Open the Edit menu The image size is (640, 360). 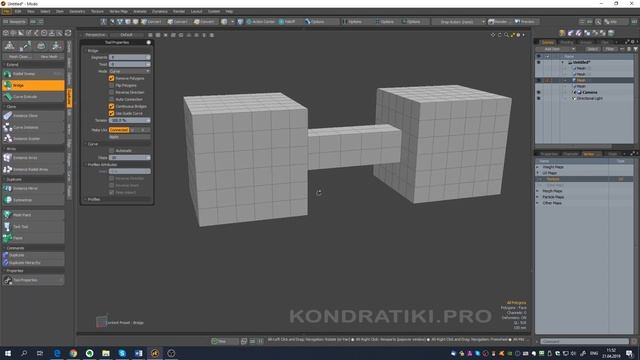point(18,11)
